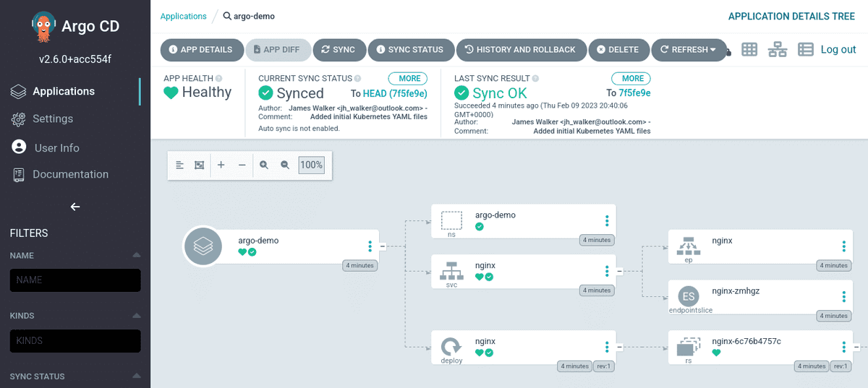Viewport: 868px width, 388px height.
Task: Open the Documentation sidebar item
Action: 70,174
